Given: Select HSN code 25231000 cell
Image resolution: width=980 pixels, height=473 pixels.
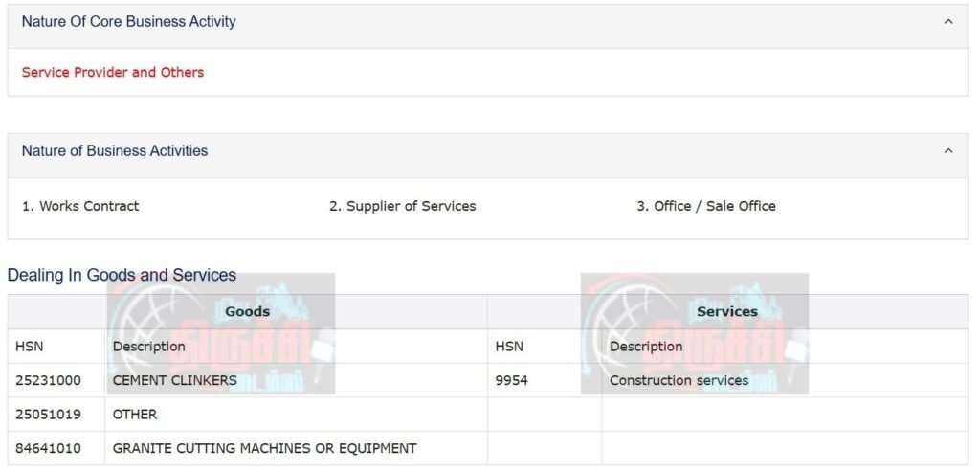Looking at the screenshot, I should 48,380.
